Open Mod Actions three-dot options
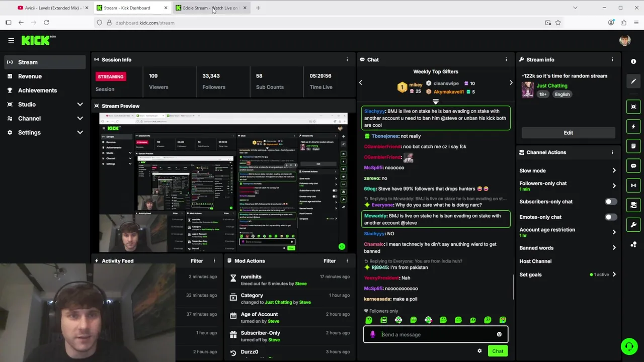 [347, 261]
